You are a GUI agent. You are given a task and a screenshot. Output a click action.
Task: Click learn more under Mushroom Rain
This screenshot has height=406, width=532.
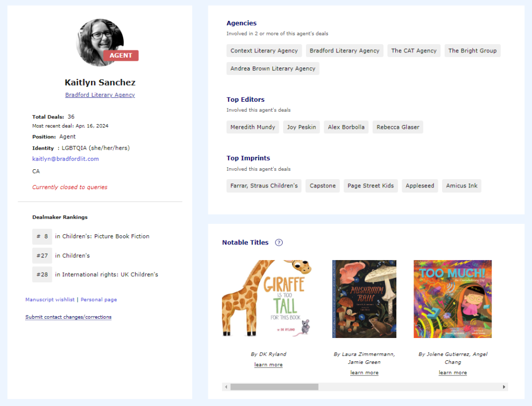(x=364, y=373)
